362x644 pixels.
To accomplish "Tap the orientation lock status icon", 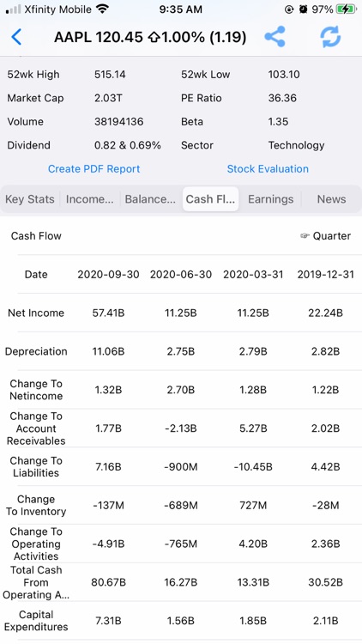I will [288, 9].
